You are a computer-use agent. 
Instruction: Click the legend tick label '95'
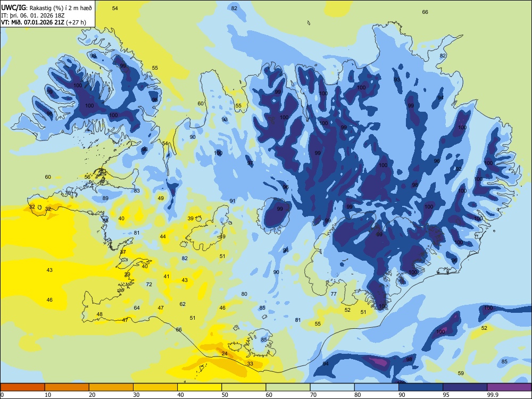click(446, 395)
